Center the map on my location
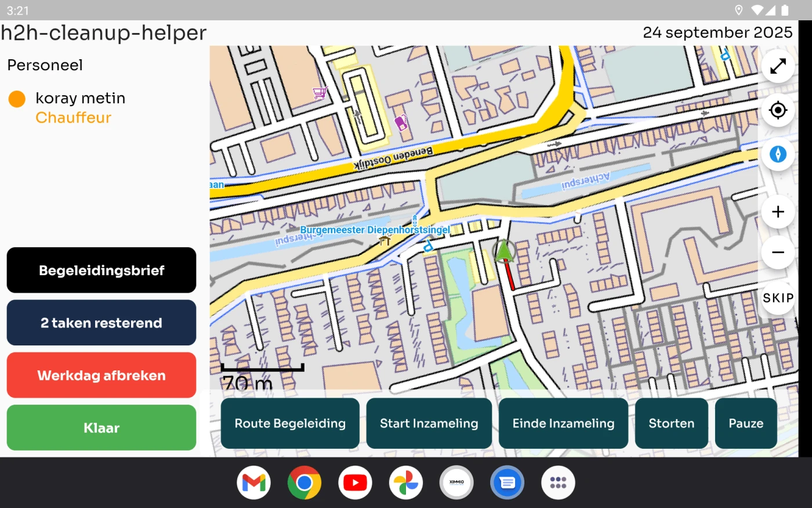Viewport: 812px width, 508px height. point(778,110)
